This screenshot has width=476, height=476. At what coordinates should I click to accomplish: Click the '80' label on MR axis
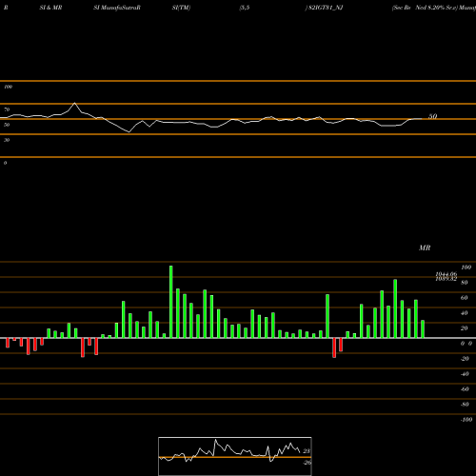[x=465, y=283]
